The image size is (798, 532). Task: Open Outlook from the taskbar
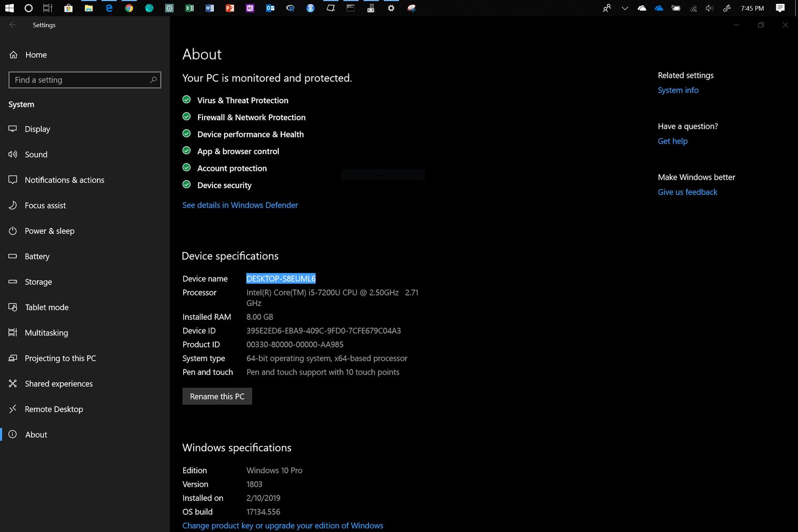270,8
